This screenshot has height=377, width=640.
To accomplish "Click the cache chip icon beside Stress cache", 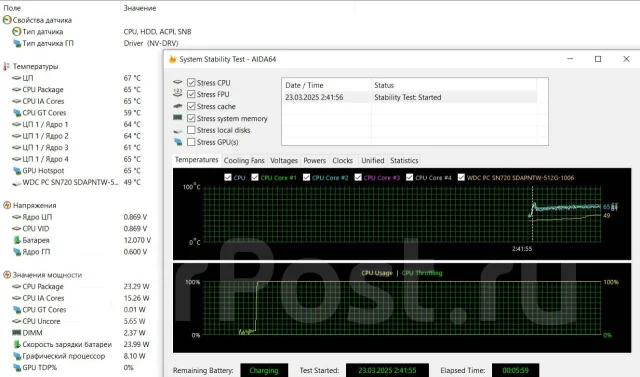I will pos(178,106).
